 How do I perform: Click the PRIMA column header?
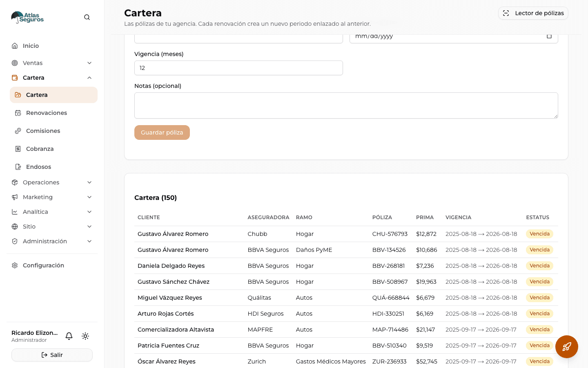[425, 218]
